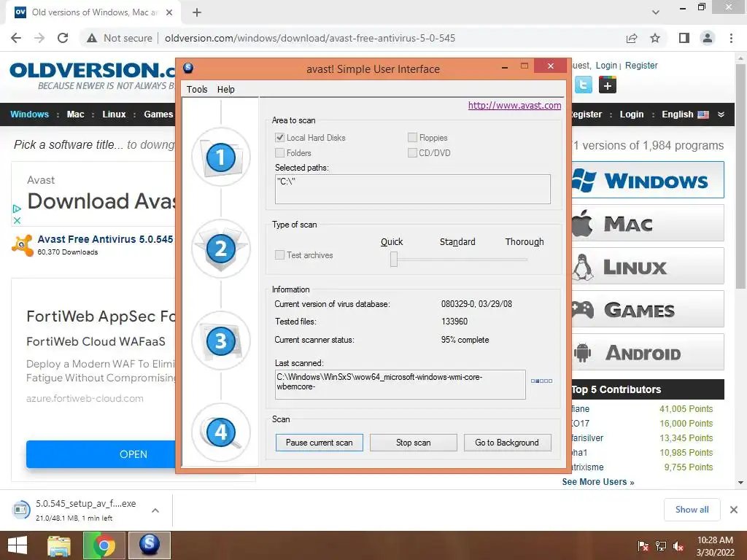Click the ad close X icon
This screenshot has height=560, width=747.
(x=17, y=220)
